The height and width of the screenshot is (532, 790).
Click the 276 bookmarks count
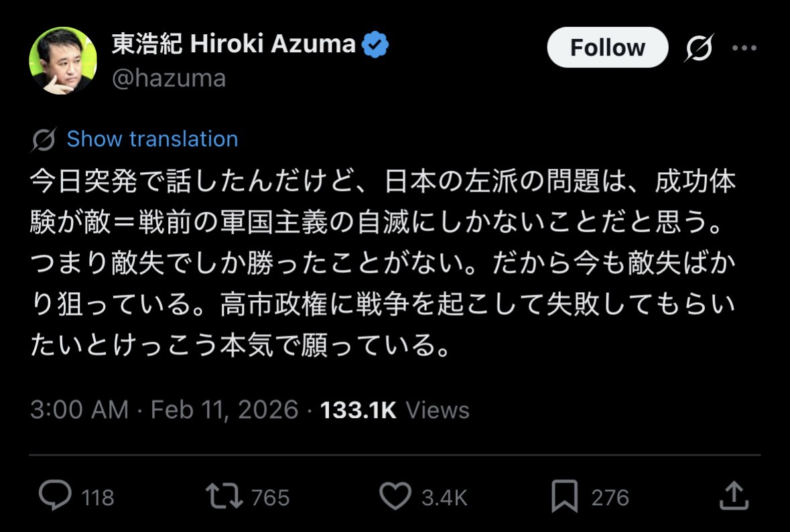tap(610, 498)
